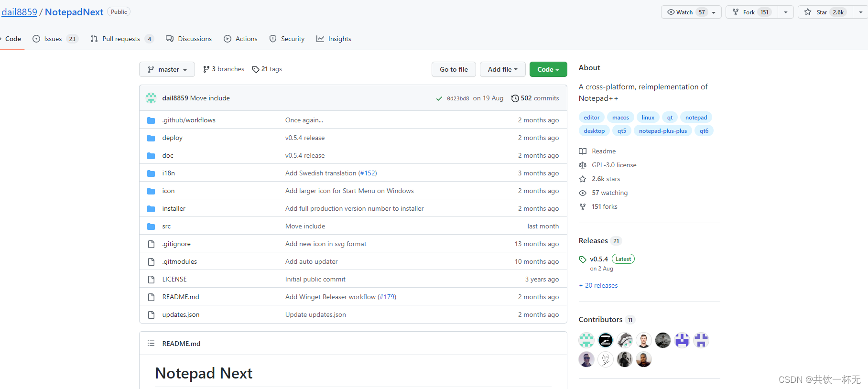This screenshot has height=389, width=868.
Task: Open the Insights tab
Action: 334,39
